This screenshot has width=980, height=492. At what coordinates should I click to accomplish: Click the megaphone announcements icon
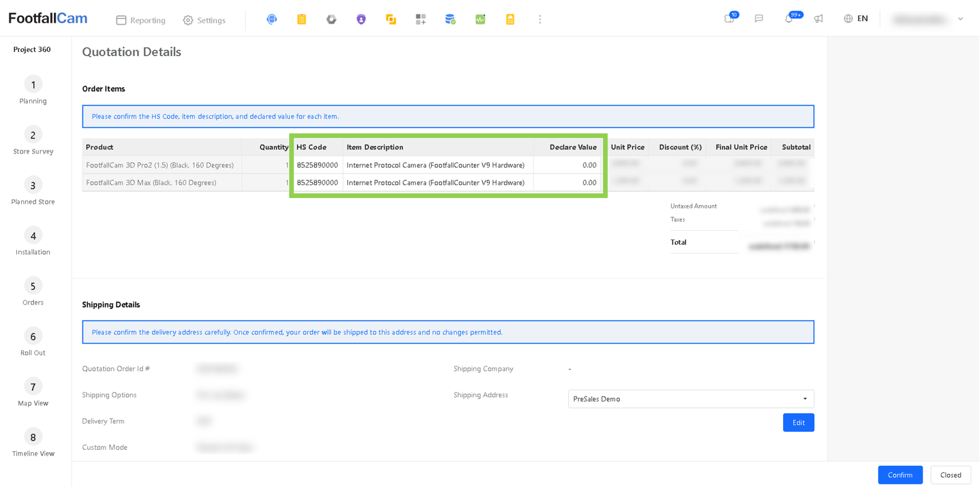819,19
